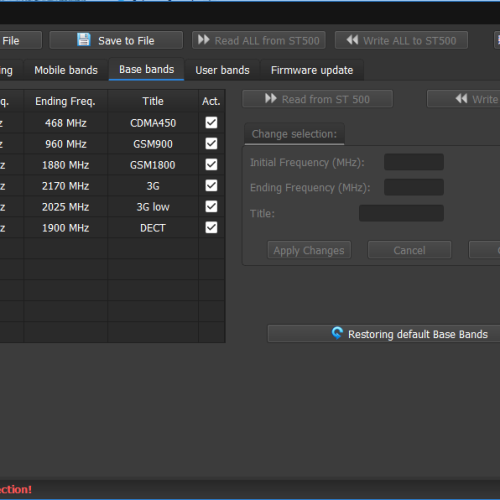
Task: Click the blue restore arrow icon
Action: pos(337,333)
